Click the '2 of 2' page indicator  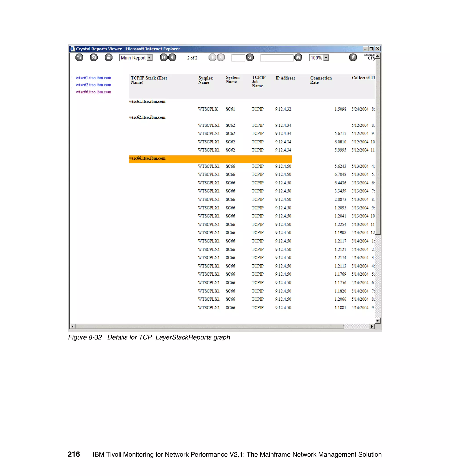tap(192, 58)
